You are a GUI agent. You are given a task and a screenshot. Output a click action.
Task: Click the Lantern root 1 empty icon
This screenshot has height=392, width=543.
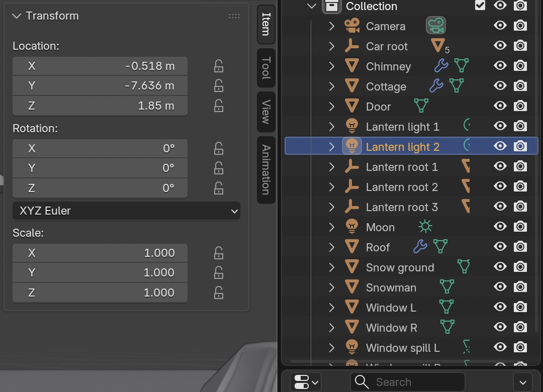coord(352,166)
